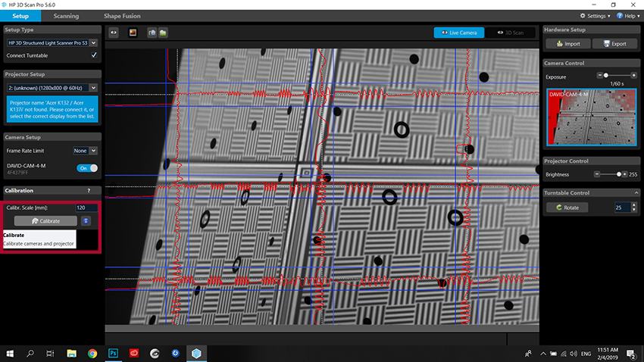Open Help dropdown menu

(628, 16)
